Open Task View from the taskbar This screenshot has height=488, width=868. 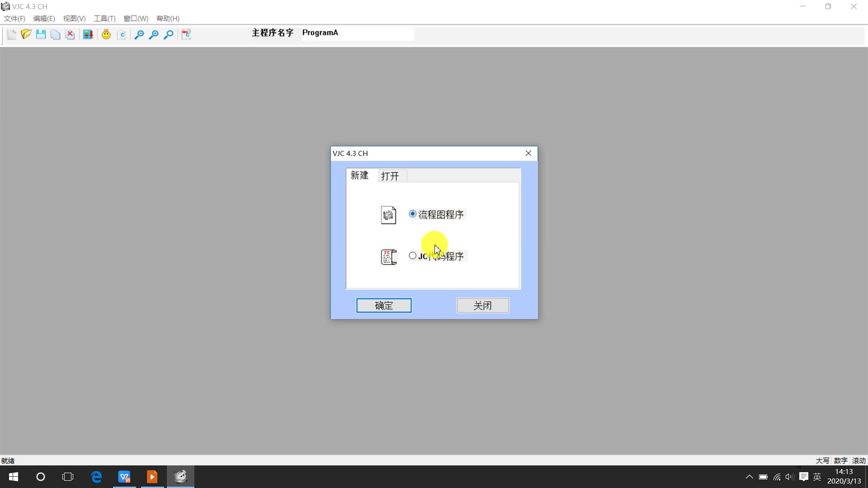click(x=68, y=477)
